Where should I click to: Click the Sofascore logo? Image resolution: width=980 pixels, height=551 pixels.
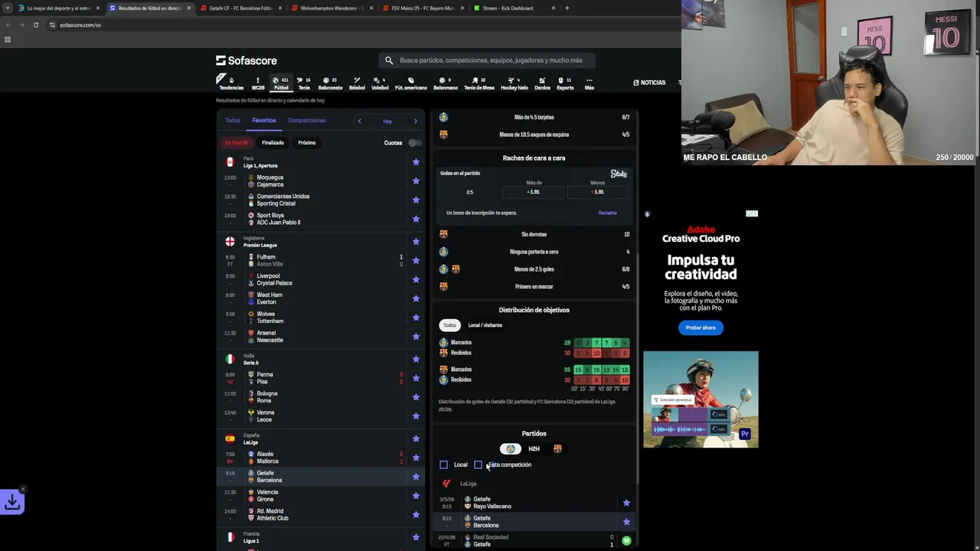[247, 60]
